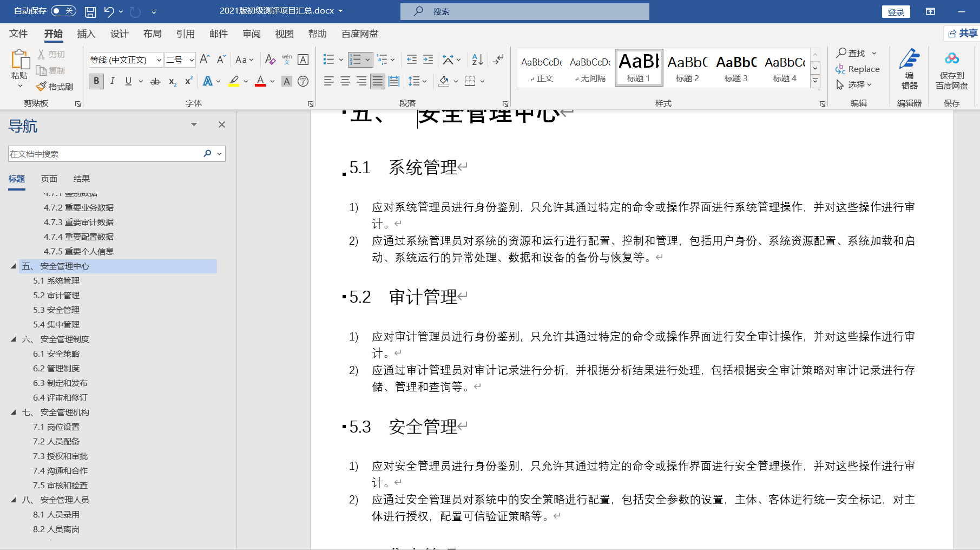Go to 5.3 安全管理 heading
The image size is (980, 550).
pyautogui.click(x=56, y=310)
